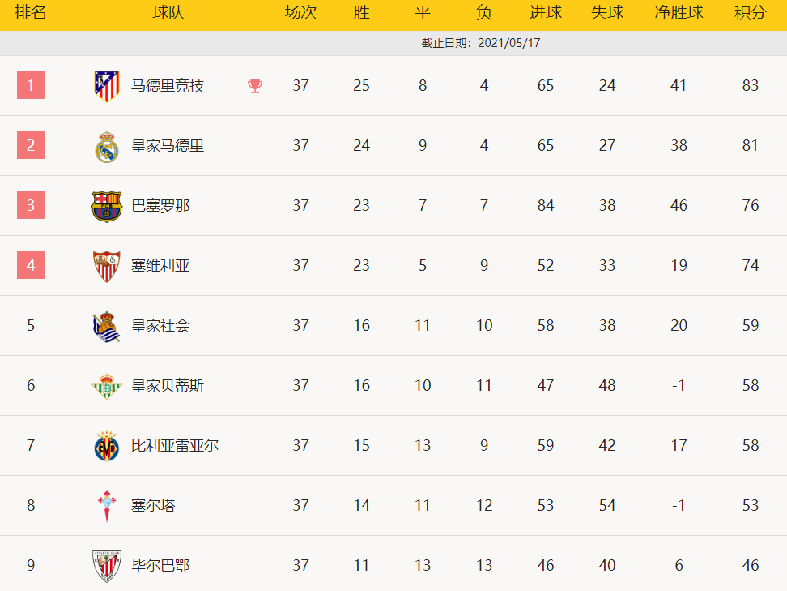
Task: Click the Real Madrid club crest
Action: point(107,147)
